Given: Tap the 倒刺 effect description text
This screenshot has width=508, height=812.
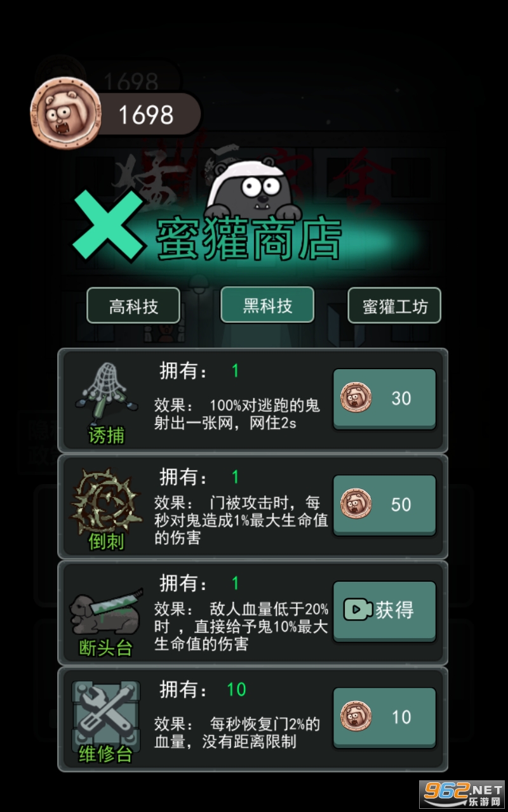Looking at the screenshot, I should click(241, 520).
